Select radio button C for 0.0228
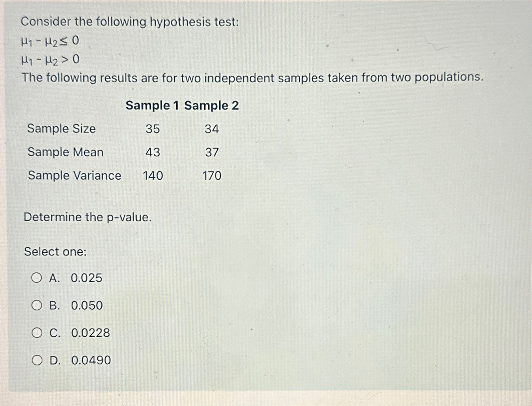Image resolution: width=532 pixels, height=406 pixels. click(x=37, y=333)
